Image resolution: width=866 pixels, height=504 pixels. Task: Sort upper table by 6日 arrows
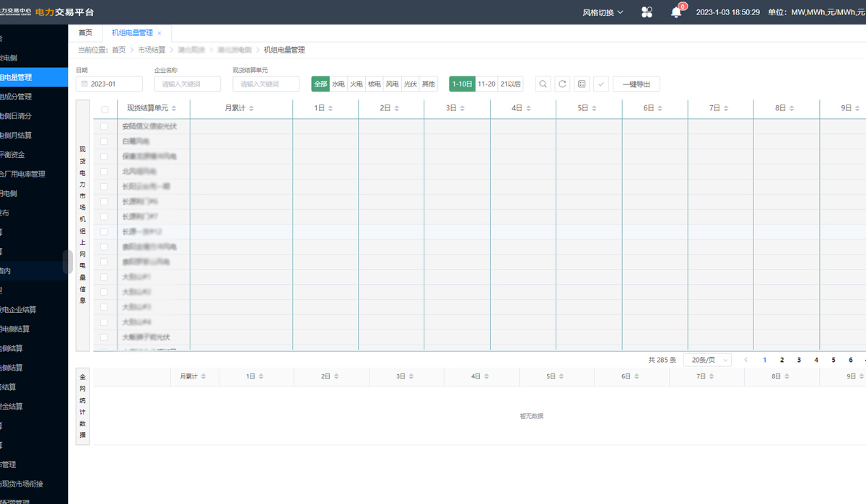[660, 108]
